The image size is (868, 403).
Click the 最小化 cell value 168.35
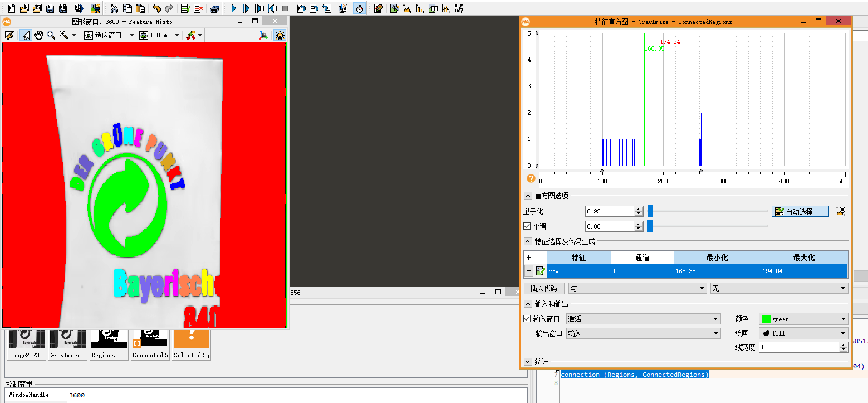pos(717,271)
